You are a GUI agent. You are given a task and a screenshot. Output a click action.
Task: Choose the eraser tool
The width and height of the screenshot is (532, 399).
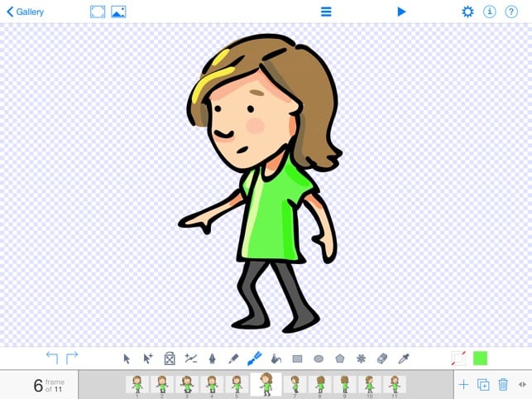[382, 358]
